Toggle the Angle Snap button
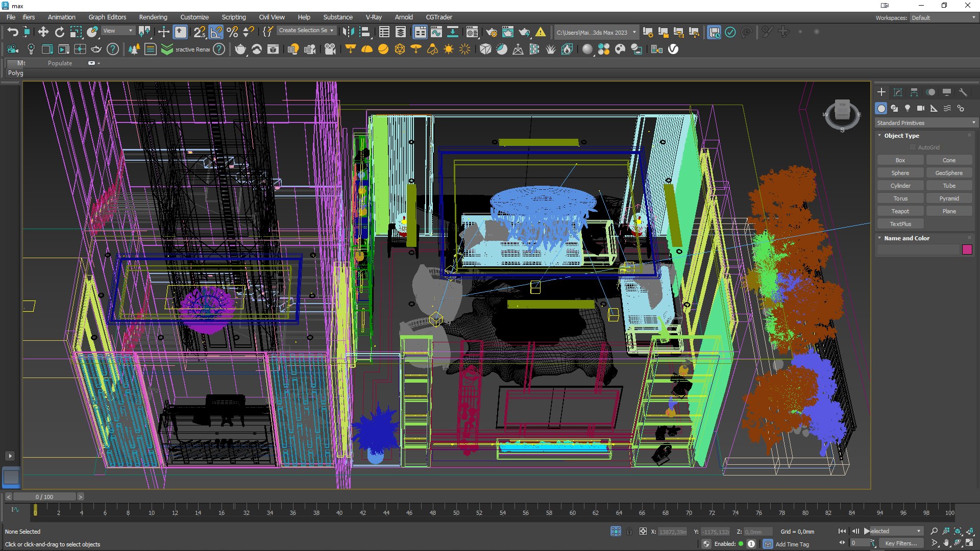 pyautogui.click(x=216, y=32)
